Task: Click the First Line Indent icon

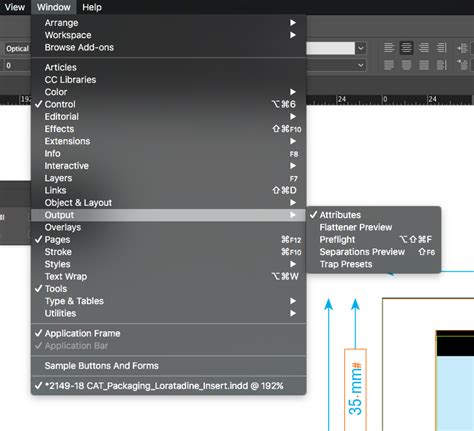Action: 462,65
